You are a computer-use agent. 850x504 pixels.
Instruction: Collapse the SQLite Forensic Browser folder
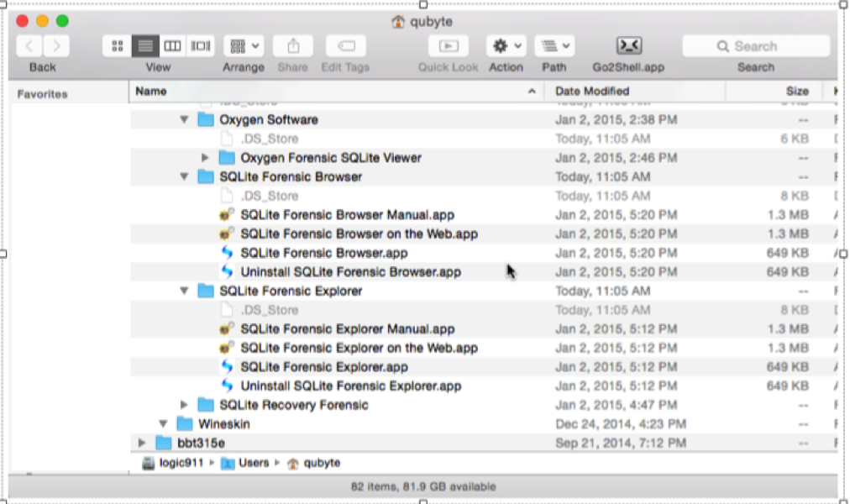click(x=184, y=176)
